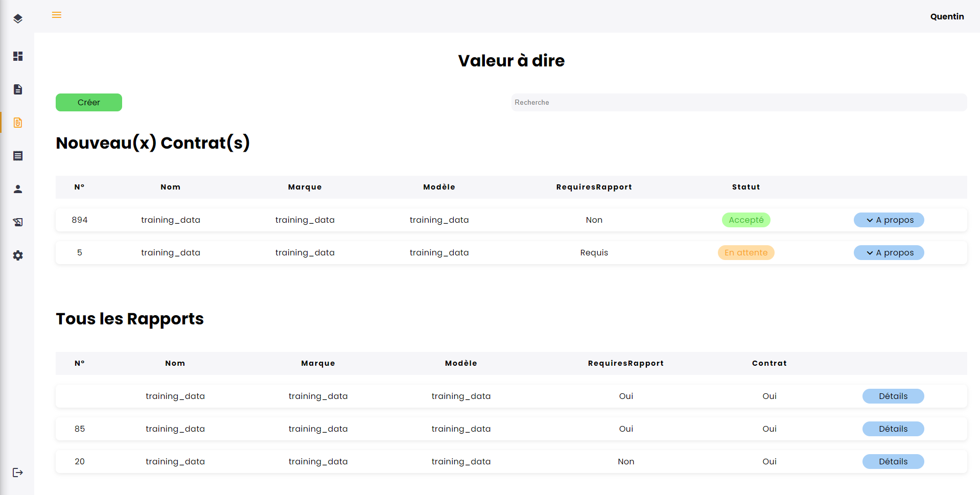Focus the Recherche search field
980x495 pixels.
click(738, 103)
